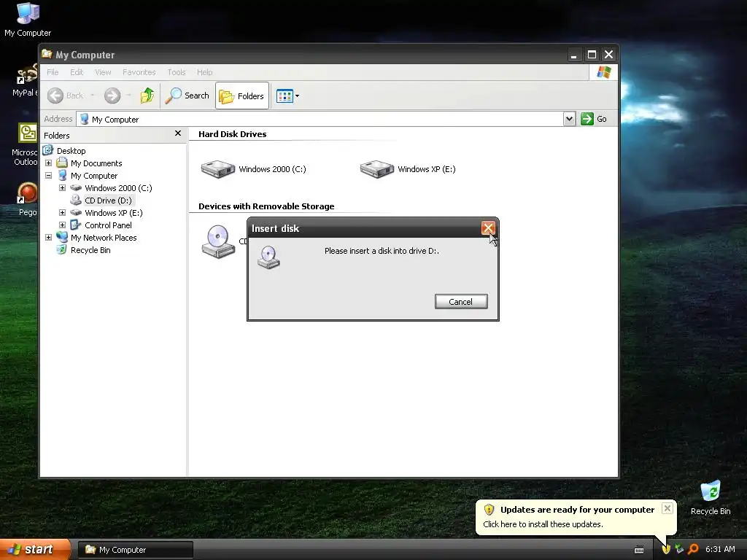Maximize the My Computer window

coord(592,55)
